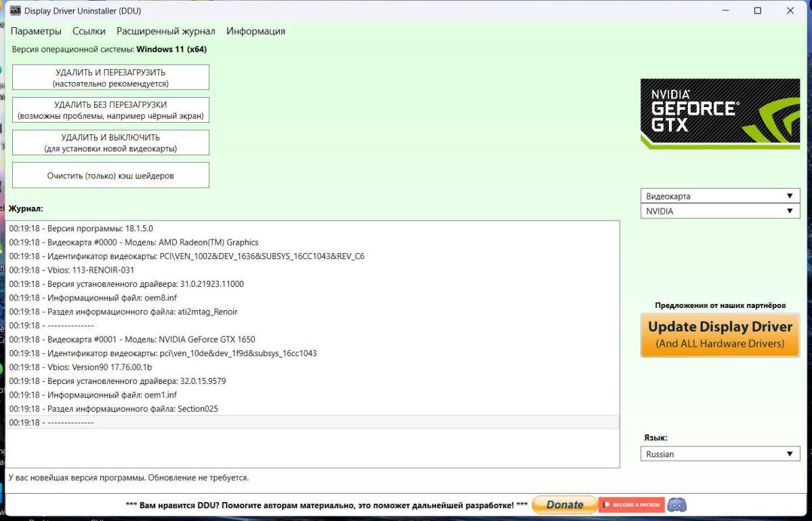Click УДАЛИТЬ И ПЕРЕЗАГРУЗИТЬ button
Screen dimensions: 812x521
point(110,77)
